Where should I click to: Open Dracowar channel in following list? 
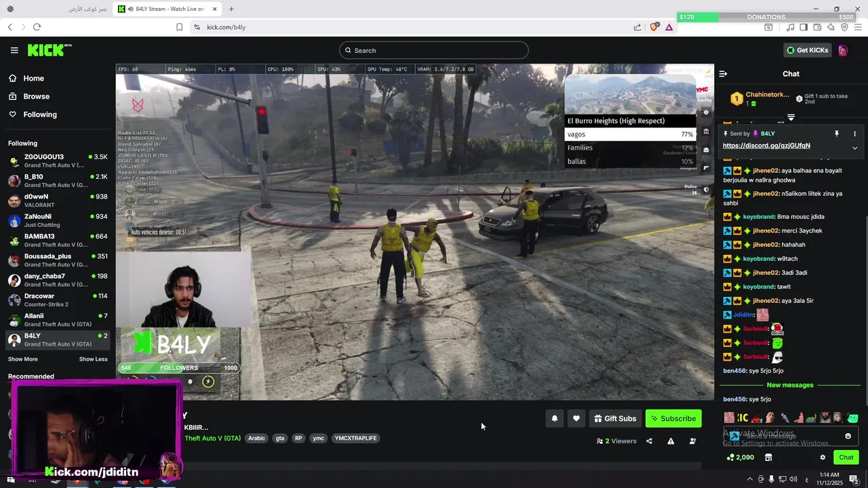[x=58, y=300]
